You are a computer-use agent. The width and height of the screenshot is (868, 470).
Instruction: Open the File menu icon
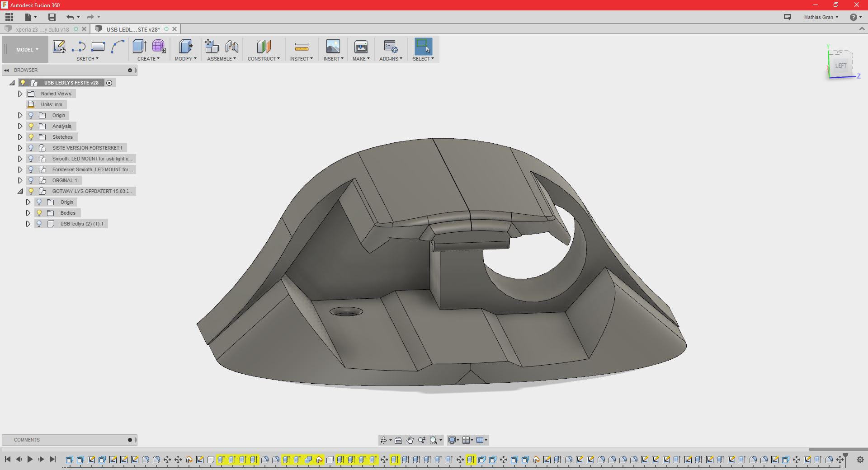coord(30,17)
